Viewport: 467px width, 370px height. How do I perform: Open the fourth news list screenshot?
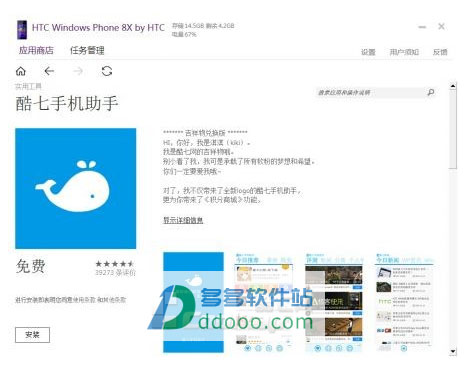tap(404, 302)
